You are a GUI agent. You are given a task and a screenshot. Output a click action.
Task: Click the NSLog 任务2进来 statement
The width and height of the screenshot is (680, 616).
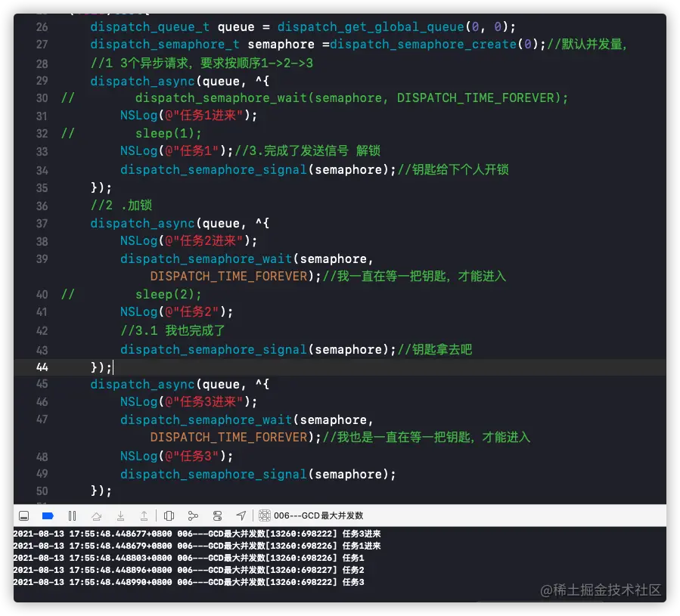188,240
